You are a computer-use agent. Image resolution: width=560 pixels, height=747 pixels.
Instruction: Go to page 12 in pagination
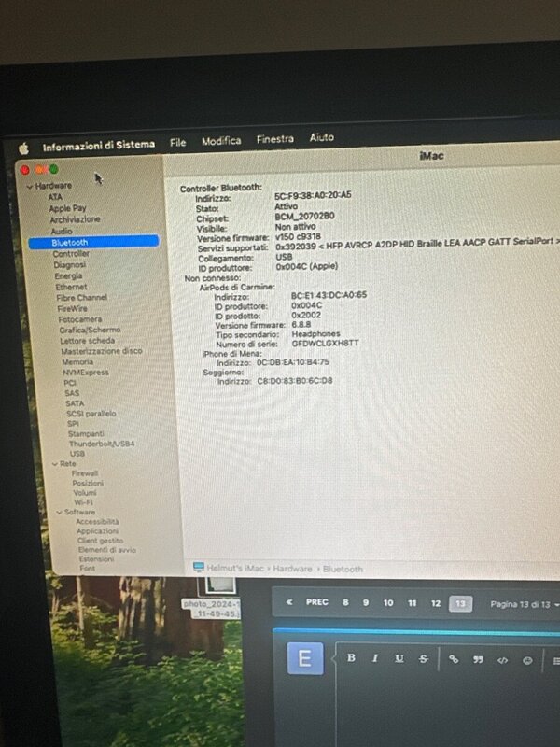[436, 603]
